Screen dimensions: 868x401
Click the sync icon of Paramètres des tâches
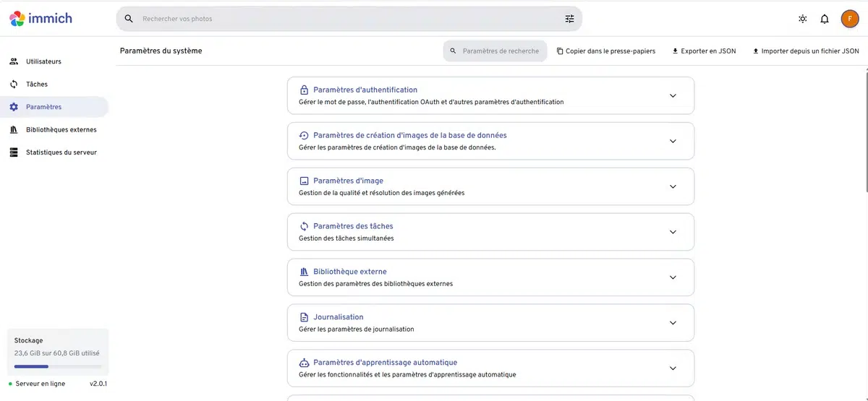304,227
